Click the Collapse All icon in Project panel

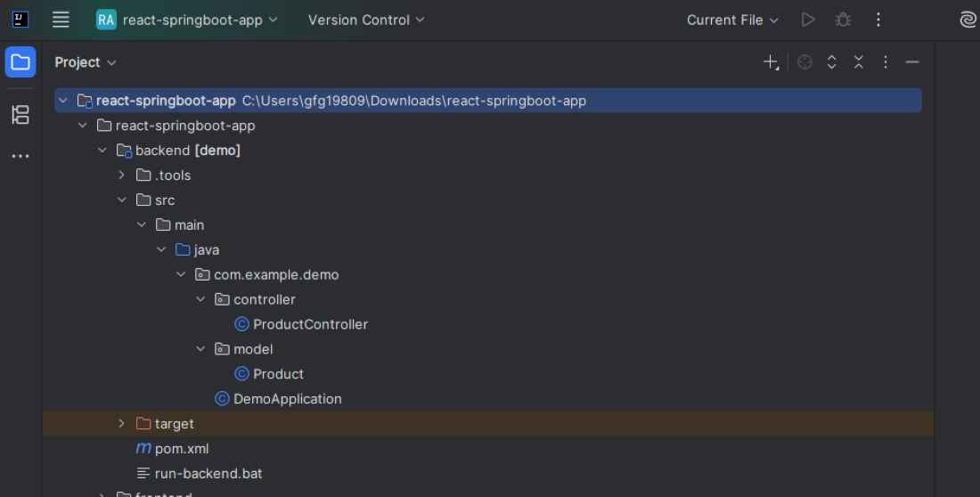point(859,61)
